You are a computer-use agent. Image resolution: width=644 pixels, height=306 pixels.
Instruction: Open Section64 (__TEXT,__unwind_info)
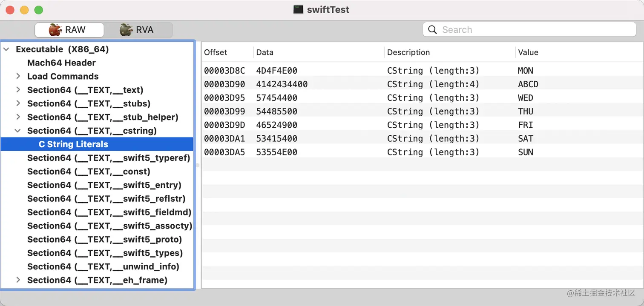tap(103, 267)
